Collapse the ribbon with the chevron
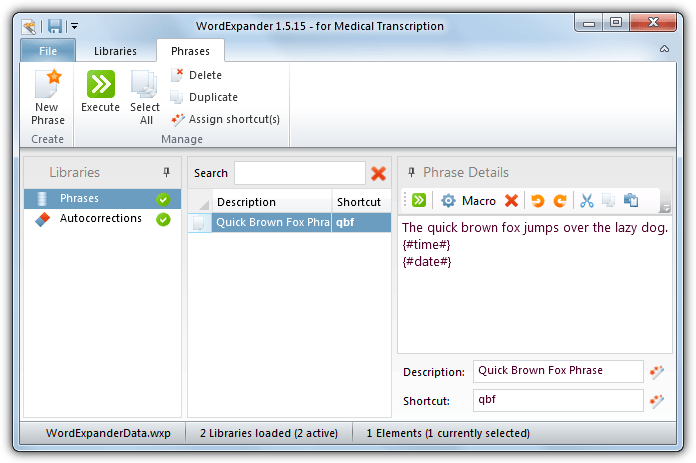The image size is (696, 463). tap(664, 49)
